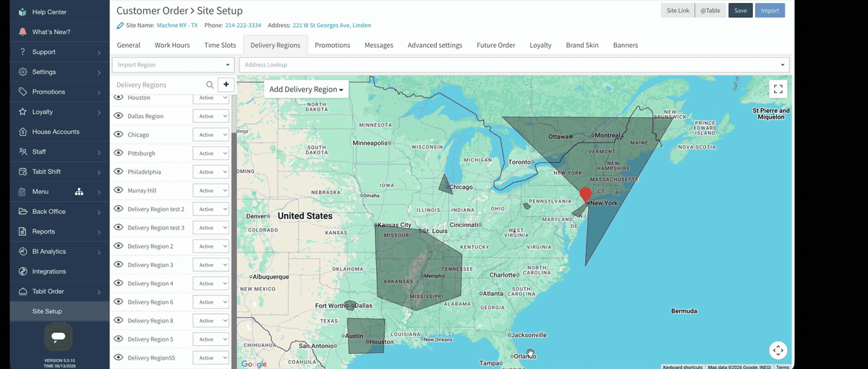Toggle eye icon for Delivery Region test 2
This screenshot has height=369, width=868.
pos(119,209)
